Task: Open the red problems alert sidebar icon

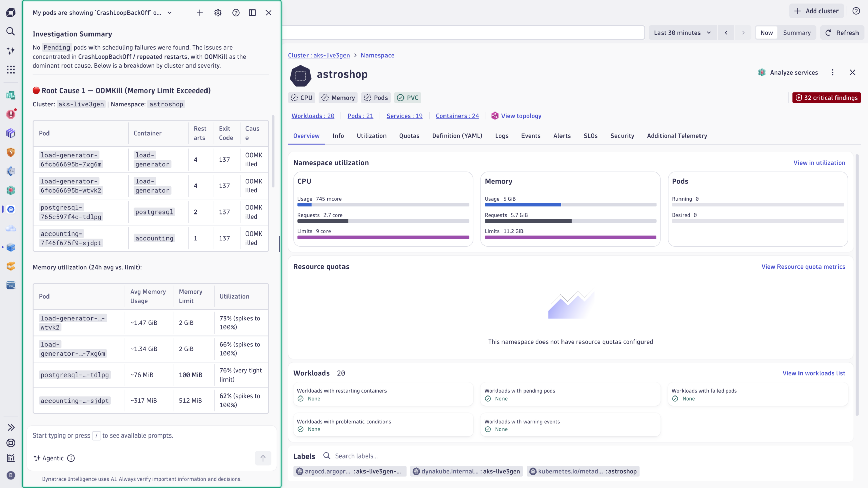Action: [x=11, y=114]
